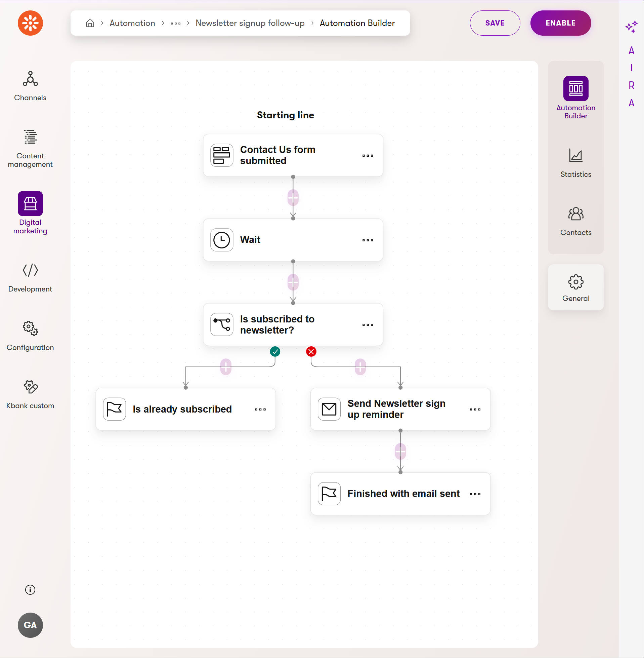Open the AIRA assistant sparkle icon
Viewport: 644px width, 658px height.
click(x=631, y=27)
